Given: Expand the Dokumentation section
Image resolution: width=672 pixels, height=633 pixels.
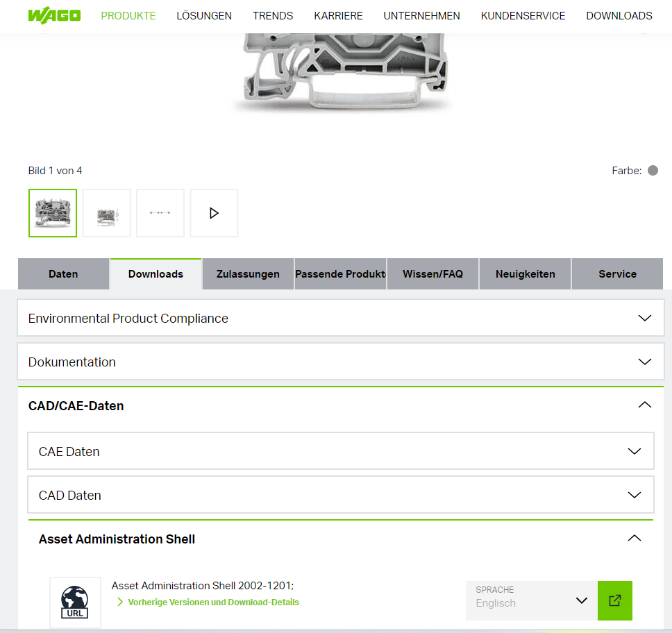Looking at the screenshot, I should [644, 362].
